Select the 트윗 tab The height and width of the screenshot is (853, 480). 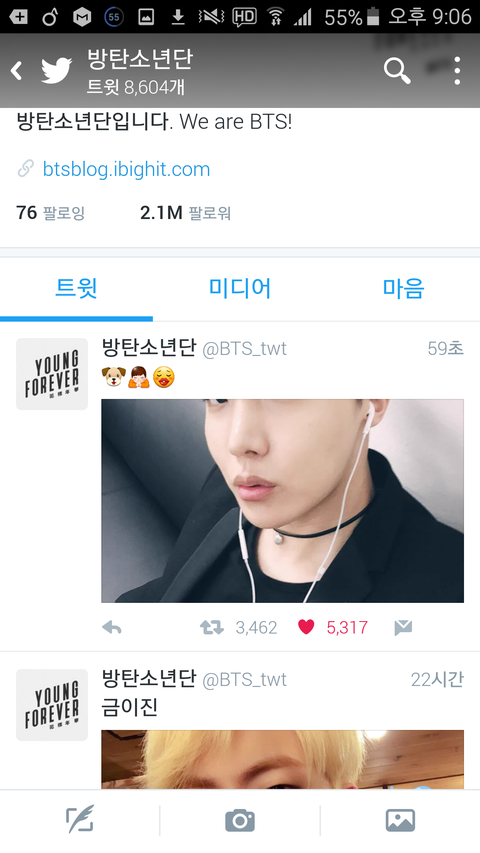point(76,288)
